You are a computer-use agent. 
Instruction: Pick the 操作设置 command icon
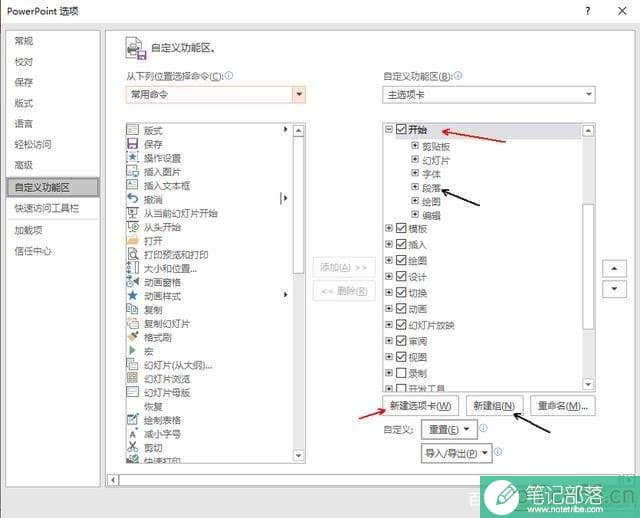pos(132,157)
